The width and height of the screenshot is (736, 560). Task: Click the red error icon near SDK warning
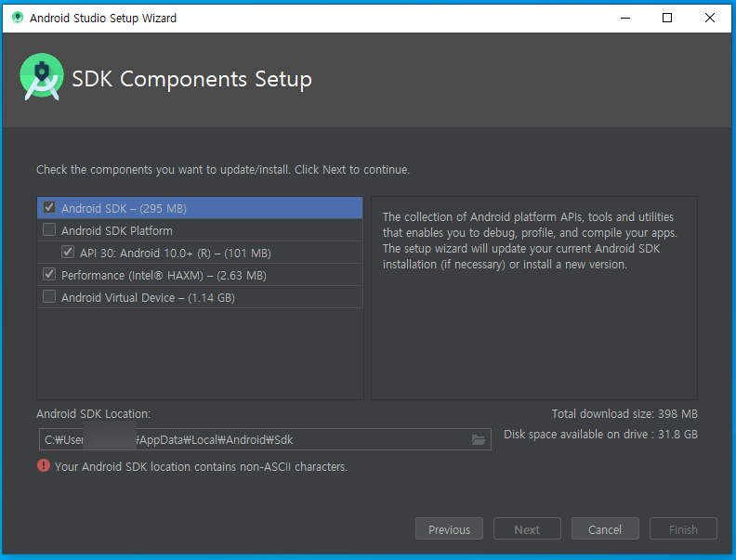[44, 465]
